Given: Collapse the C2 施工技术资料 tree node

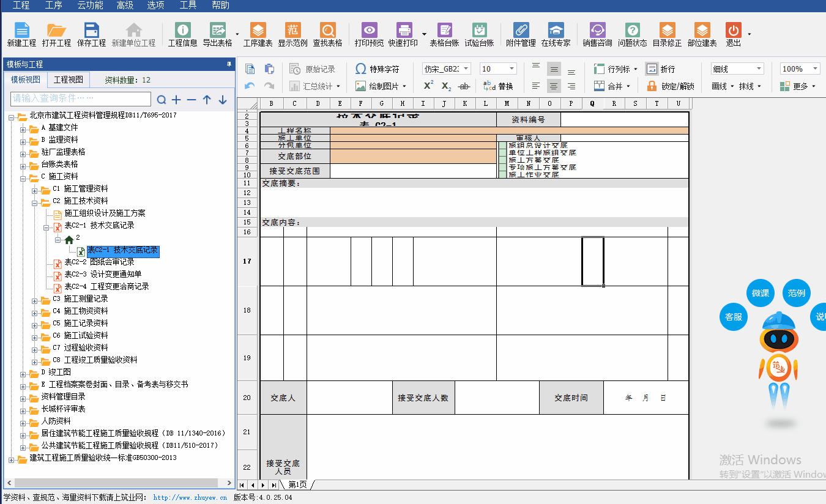Looking at the screenshot, I should click(35, 201).
